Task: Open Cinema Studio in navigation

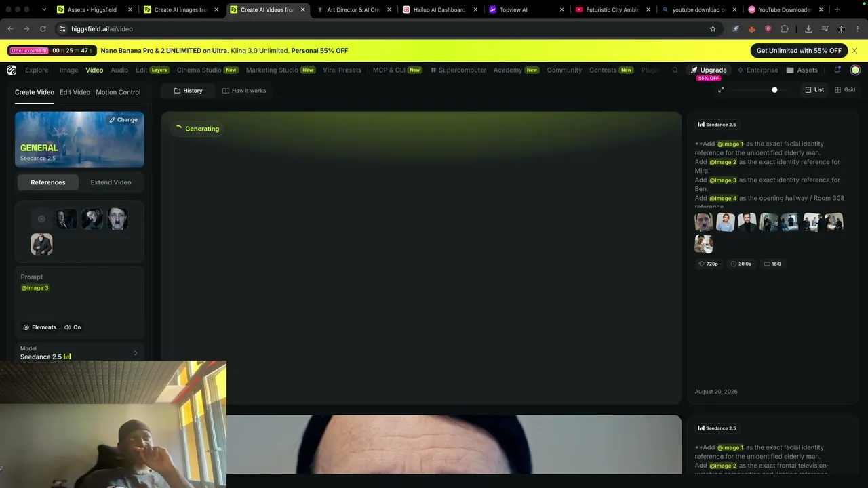Action: [208, 70]
